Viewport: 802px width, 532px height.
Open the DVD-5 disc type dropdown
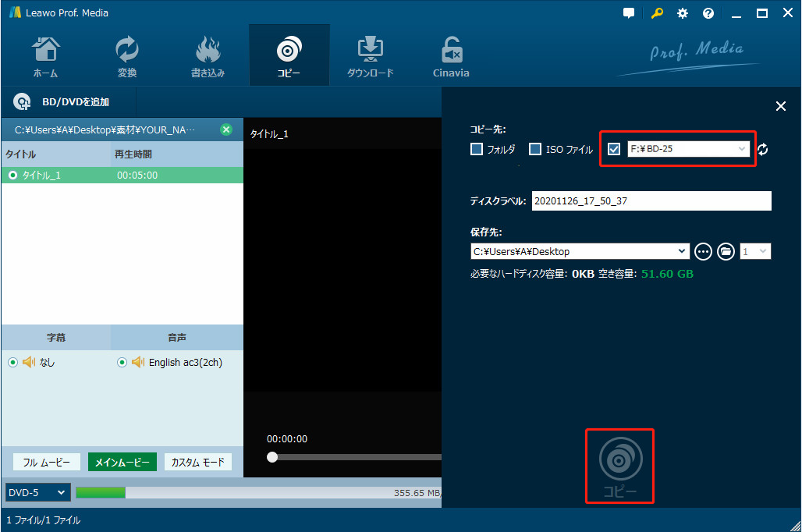click(x=62, y=492)
